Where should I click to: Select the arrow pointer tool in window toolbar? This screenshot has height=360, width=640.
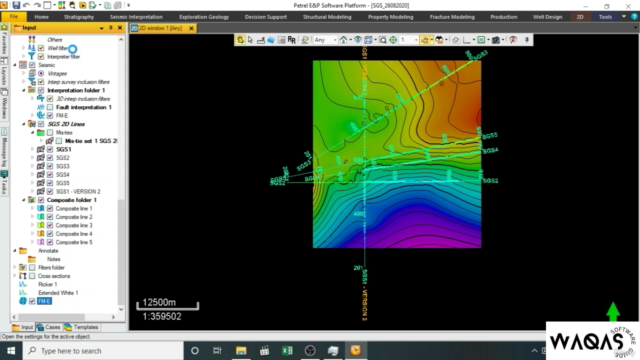click(x=250, y=40)
